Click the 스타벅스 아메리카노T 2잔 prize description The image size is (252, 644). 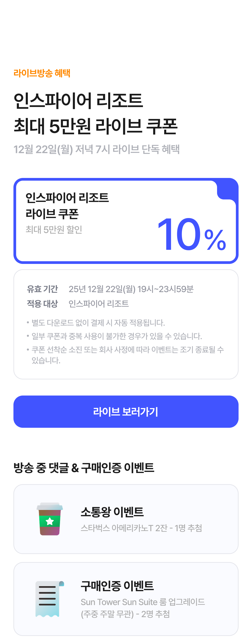coord(141,528)
